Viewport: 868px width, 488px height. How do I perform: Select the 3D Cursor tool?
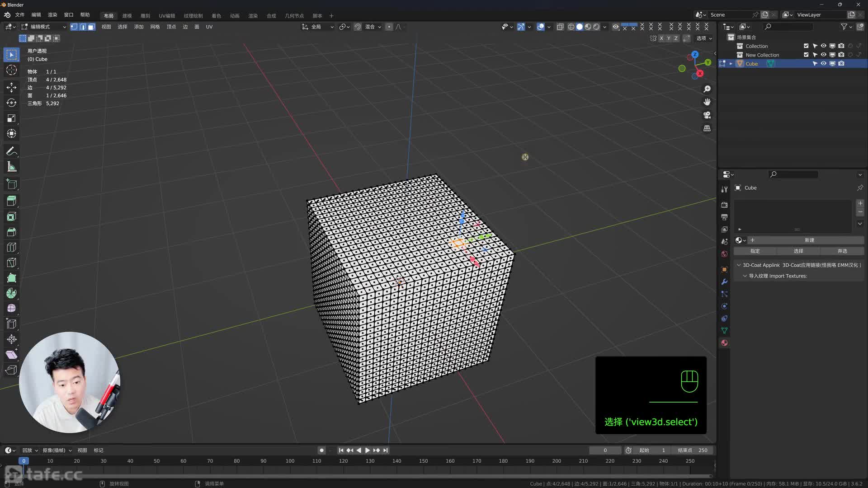click(x=12, y=70)
